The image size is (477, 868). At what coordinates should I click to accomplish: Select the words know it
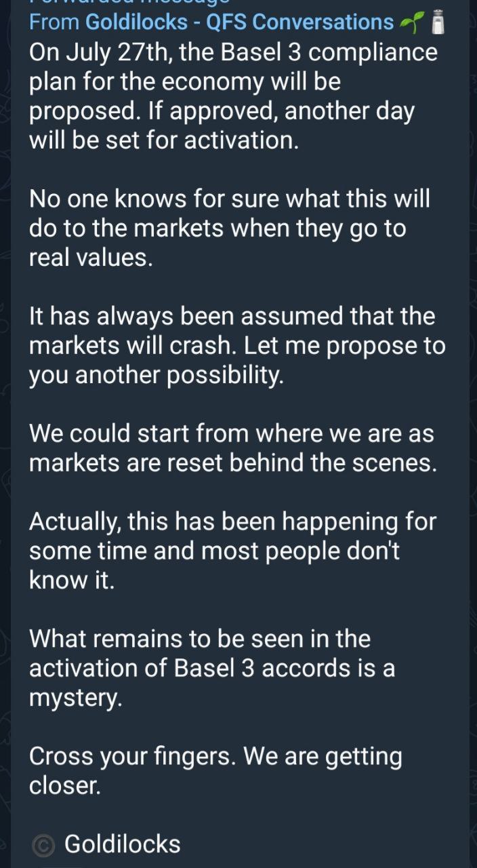click(x=72, y=580)
